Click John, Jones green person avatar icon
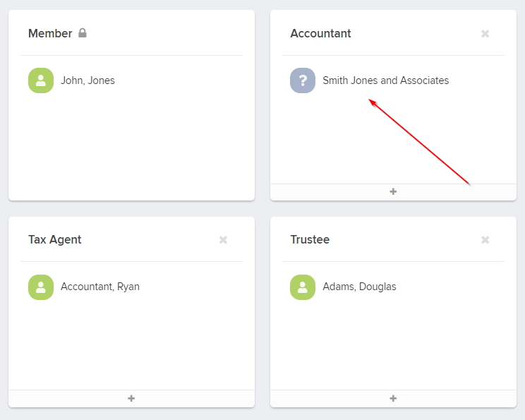This screenshot has height=420, width=525. [x=41, y=80]
